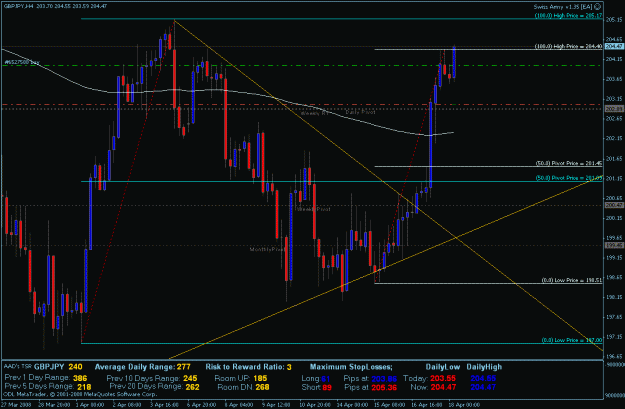Click the ODL MetaTrader copyright text
This screenshot has height=409, width=625.
[x=80, y=394]
